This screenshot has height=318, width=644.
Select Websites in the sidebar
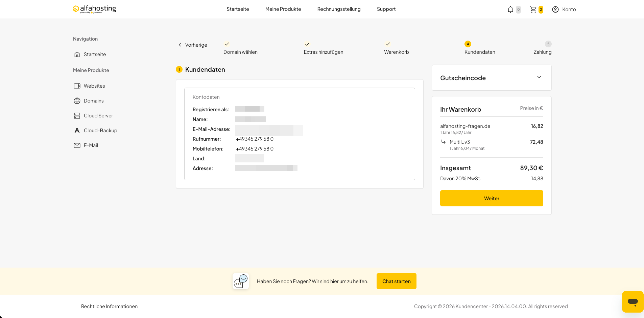[x=94, y=86]
